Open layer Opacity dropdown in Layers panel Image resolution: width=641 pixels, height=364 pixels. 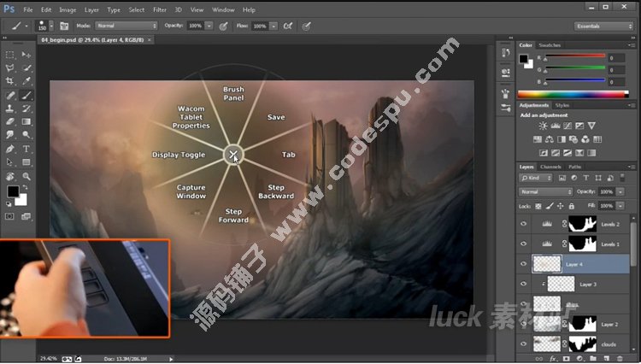pyautogui.click(x=620, y=192)
